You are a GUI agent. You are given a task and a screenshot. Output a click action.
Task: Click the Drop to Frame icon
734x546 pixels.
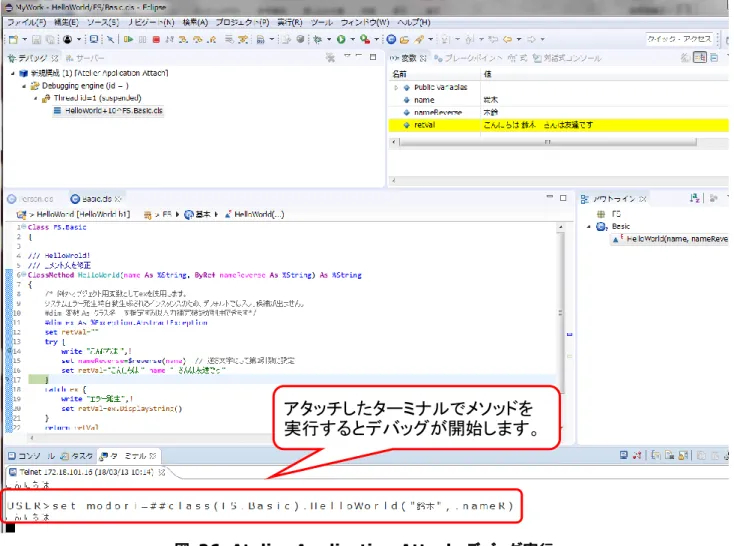click(228, 40)
